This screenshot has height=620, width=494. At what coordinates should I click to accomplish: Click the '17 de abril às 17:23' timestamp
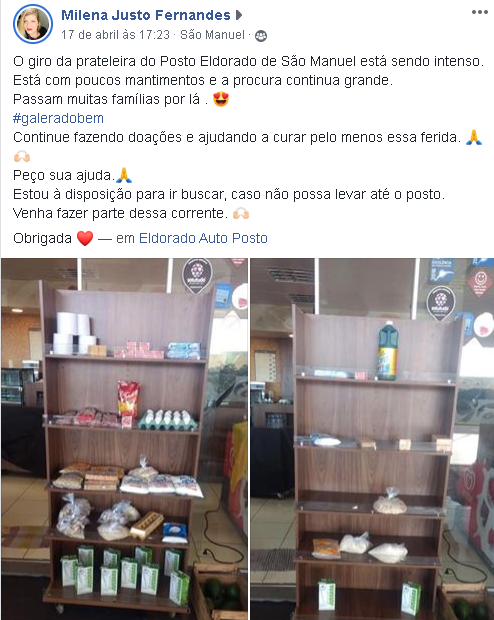click(x=115, y=35)
